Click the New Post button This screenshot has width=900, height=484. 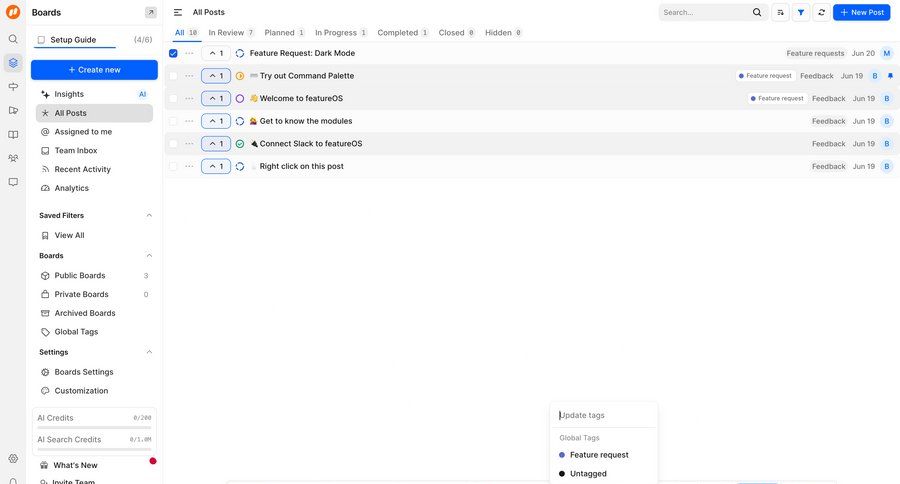862,12
